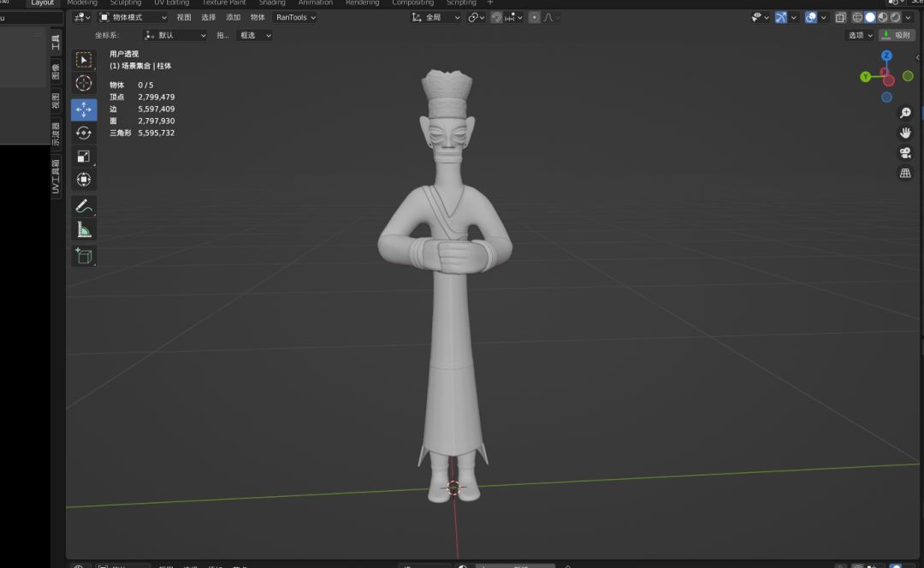Select the Select Box tool
The width and height of the screenshot is (924, 568).
[x=84, y=60]
